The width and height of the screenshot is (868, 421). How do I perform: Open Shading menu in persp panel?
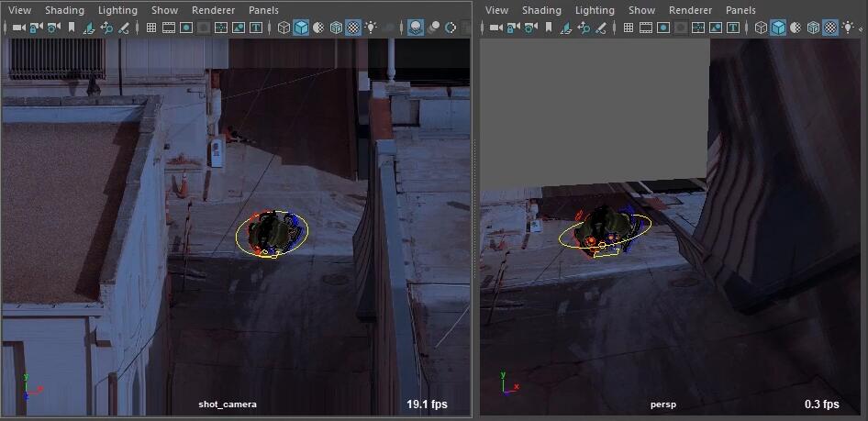pyautogui.click(x=542, y=10)
